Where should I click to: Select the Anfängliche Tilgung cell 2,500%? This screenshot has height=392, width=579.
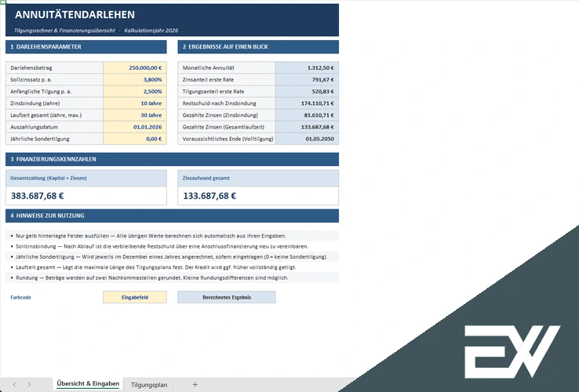tap(135, 91)
